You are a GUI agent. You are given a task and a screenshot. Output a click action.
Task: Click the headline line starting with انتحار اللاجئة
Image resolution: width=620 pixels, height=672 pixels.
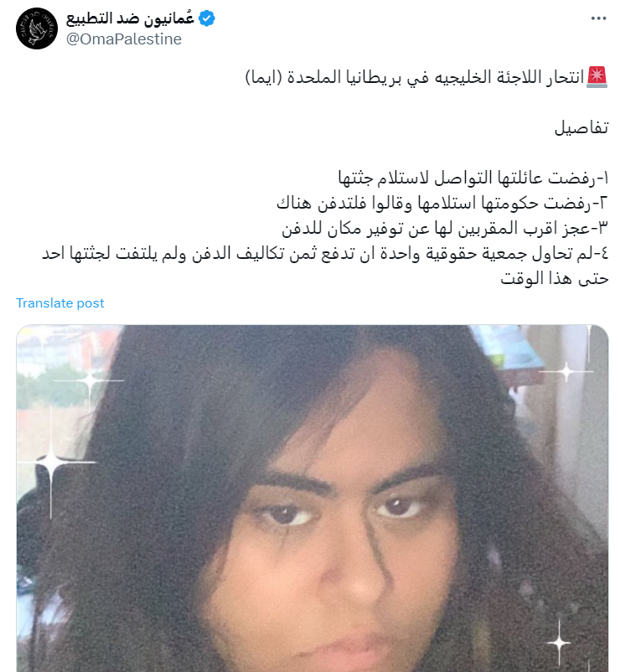tap(426, 78)
